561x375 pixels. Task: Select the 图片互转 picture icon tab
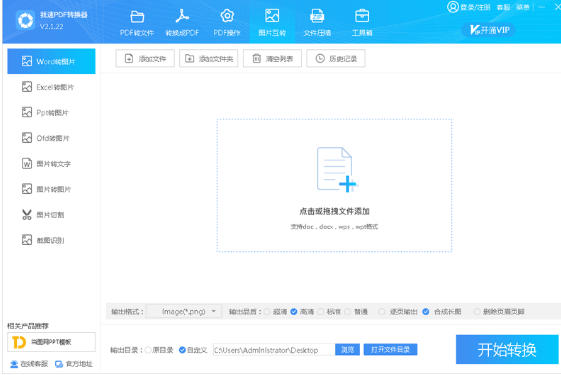[272, 23]
